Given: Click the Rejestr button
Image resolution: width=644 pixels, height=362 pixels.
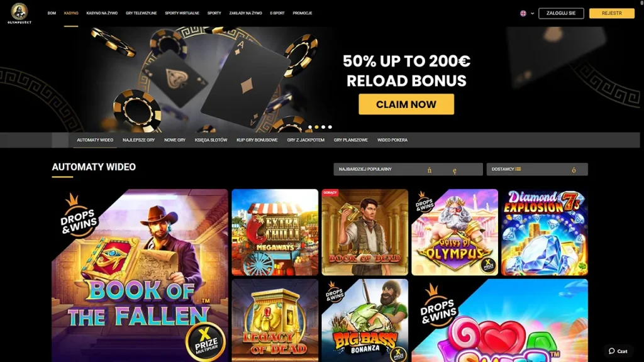Looking at the screenshot, I should (611, 13).
